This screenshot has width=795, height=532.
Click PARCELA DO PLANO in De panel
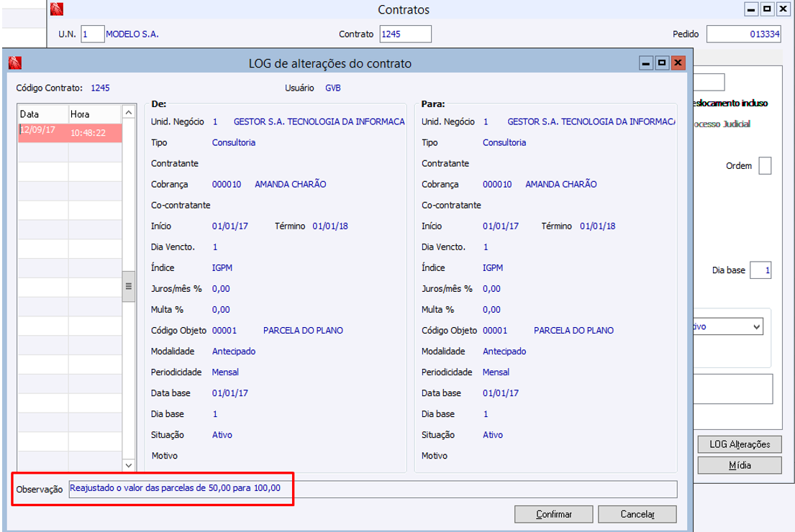303,331
